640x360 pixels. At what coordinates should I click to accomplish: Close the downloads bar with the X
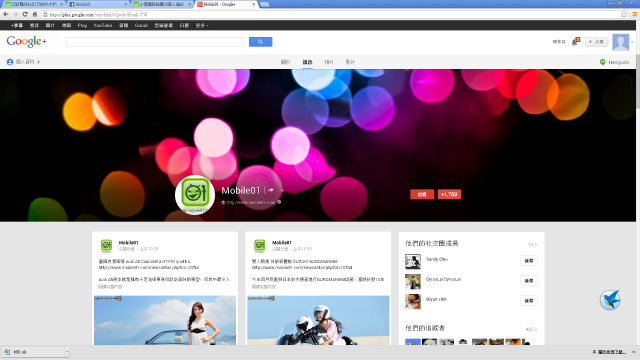[x=633, y=352]
